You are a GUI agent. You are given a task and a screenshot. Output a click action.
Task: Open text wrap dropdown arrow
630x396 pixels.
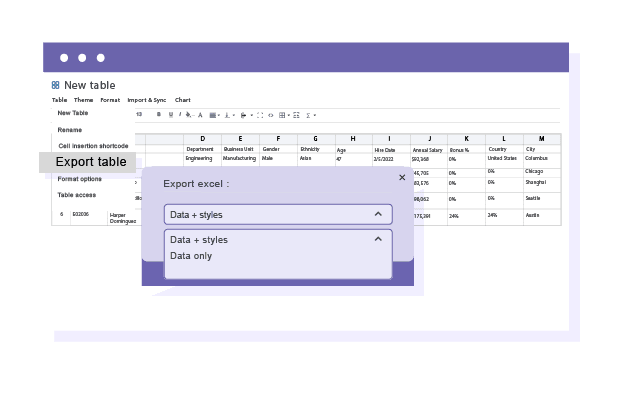(252, 116)
